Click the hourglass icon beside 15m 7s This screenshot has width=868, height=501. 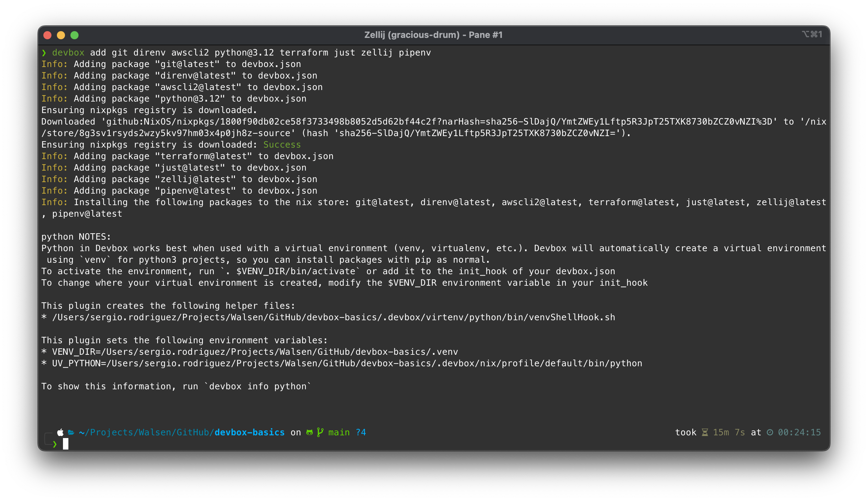pos(704,432)
